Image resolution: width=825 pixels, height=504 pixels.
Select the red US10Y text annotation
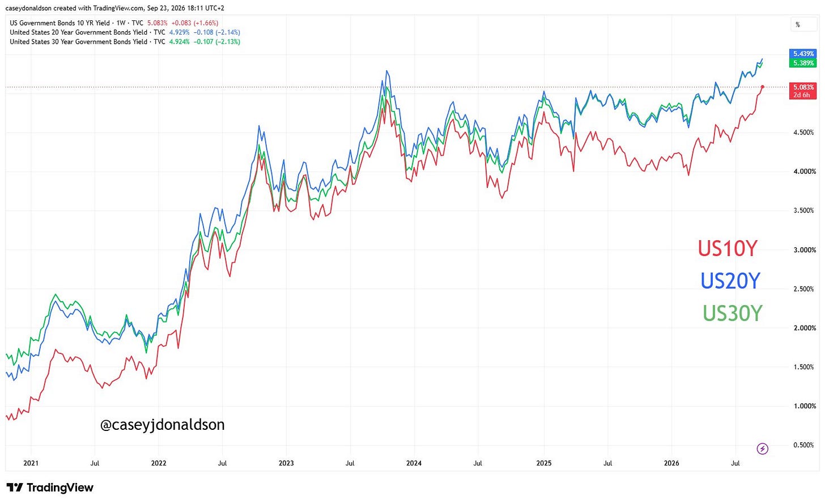(x=728, y=249)
